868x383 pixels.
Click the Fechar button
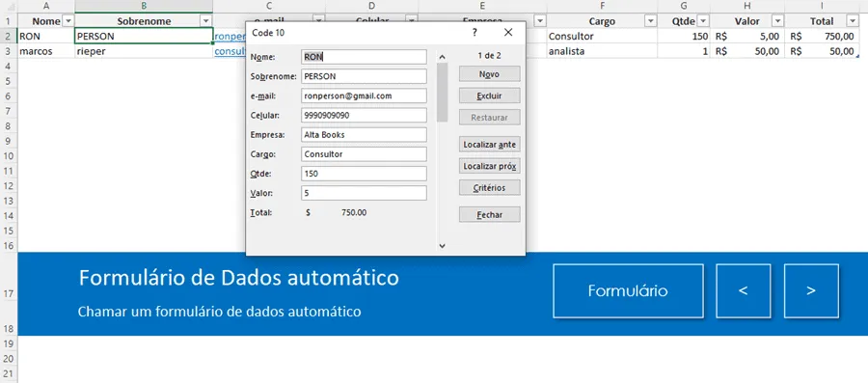(x=489, y=215)
